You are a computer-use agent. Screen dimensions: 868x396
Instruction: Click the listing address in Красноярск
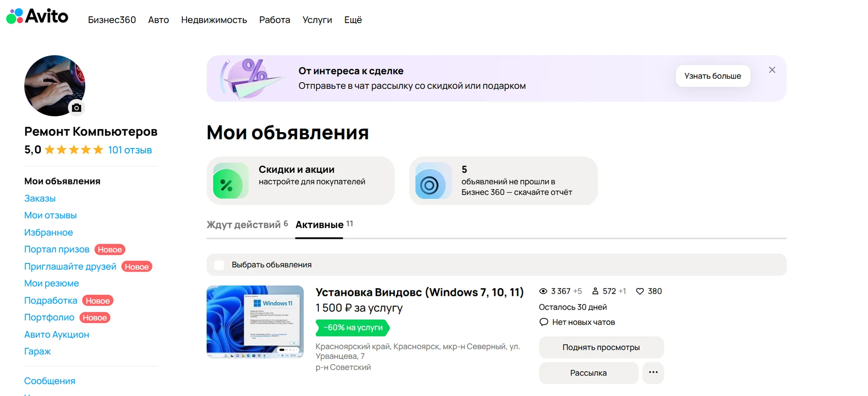[418, 351]
